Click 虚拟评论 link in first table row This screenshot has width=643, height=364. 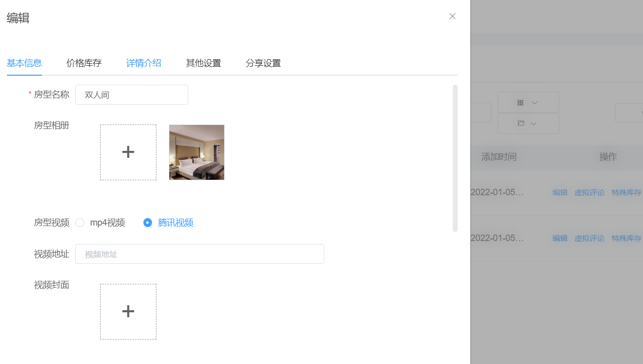pyautogui.click(x=590, y=193)
